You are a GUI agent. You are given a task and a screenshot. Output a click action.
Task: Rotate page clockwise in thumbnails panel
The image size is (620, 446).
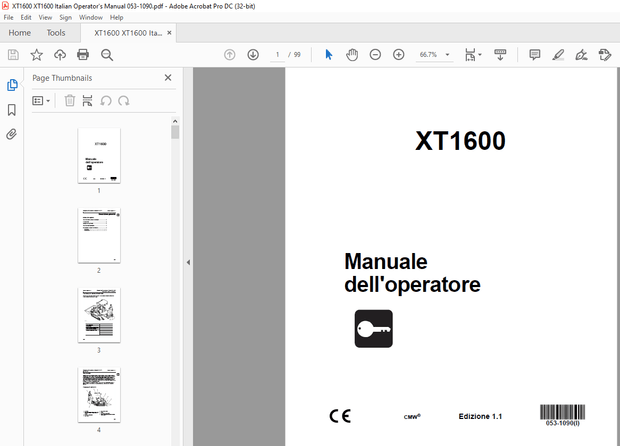point(124,100)
